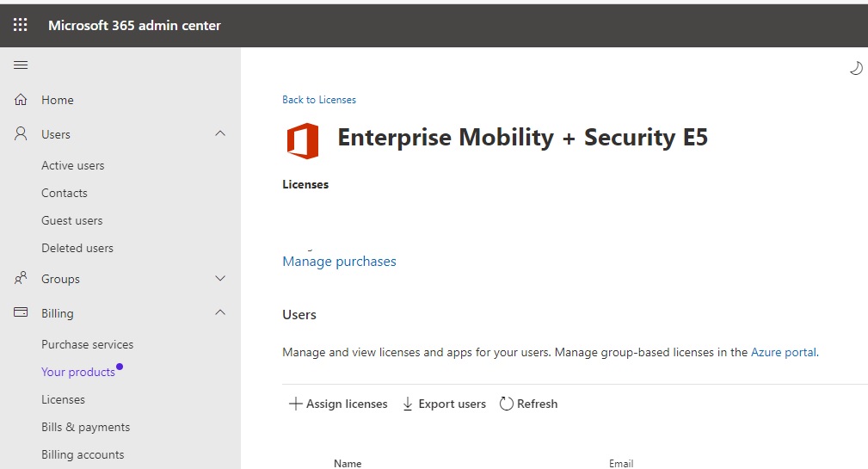The image size is (868, 469).
Task: Open the Back to Licenses link
Action: tap(319, 100)
